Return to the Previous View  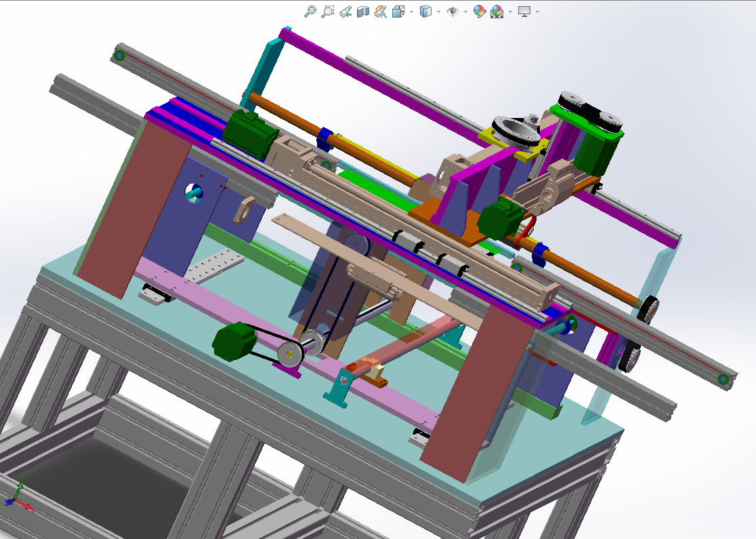point(345,12)
